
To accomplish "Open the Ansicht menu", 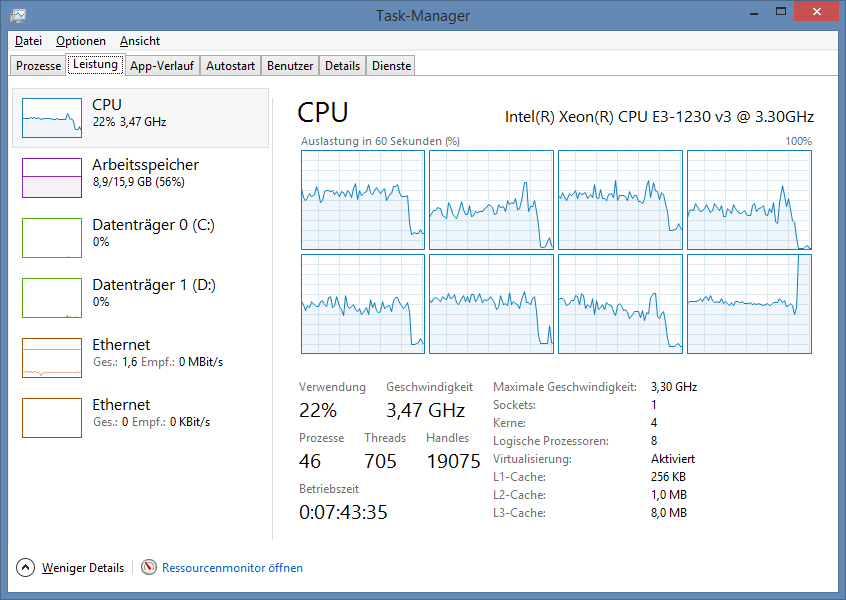I will click(x=140, y=41).
